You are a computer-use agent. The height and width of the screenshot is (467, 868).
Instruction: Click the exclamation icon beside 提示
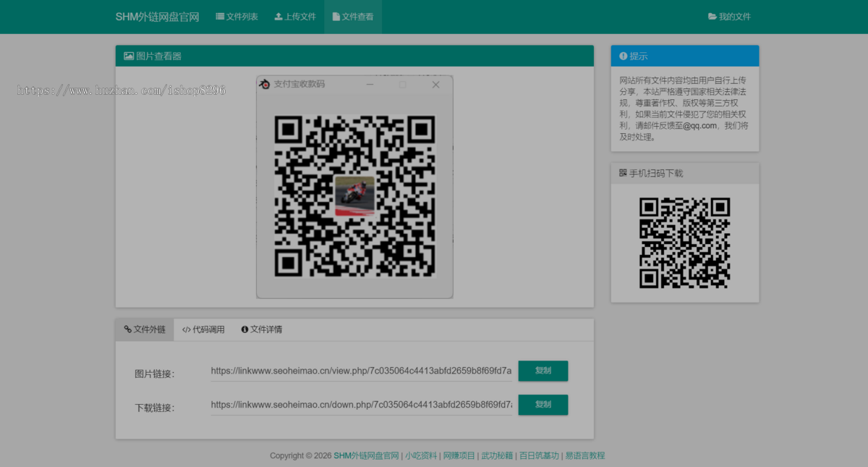(623, 56)
